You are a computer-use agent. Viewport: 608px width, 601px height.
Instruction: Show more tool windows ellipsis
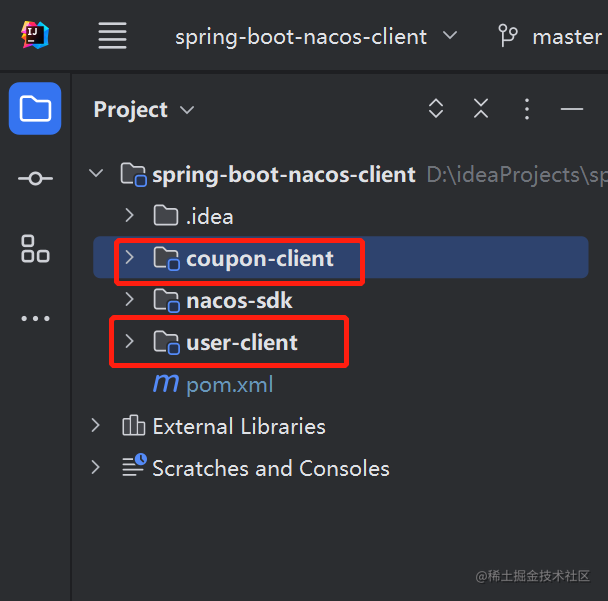[x=35, y=319]
